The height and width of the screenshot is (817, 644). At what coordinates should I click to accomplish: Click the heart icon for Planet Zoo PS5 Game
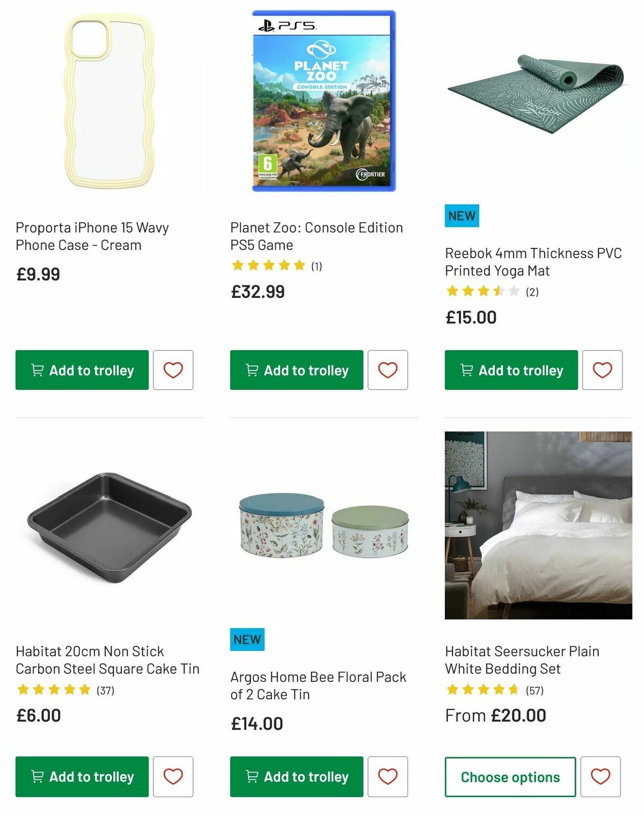tap(387, 370)
